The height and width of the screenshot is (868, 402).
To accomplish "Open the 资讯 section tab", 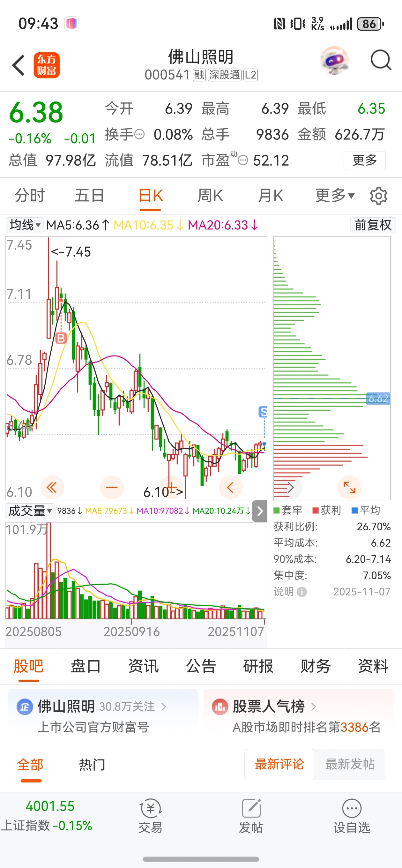I will point(144,666).
